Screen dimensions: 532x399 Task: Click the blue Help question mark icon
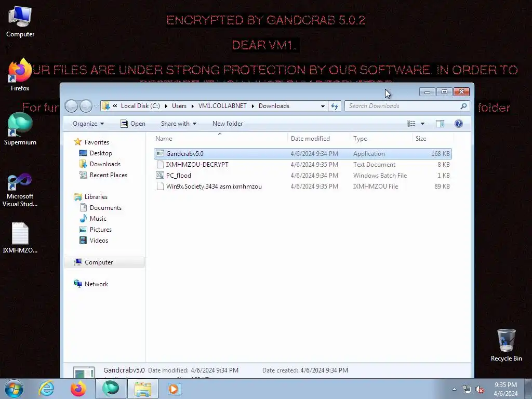coord(458,124)
